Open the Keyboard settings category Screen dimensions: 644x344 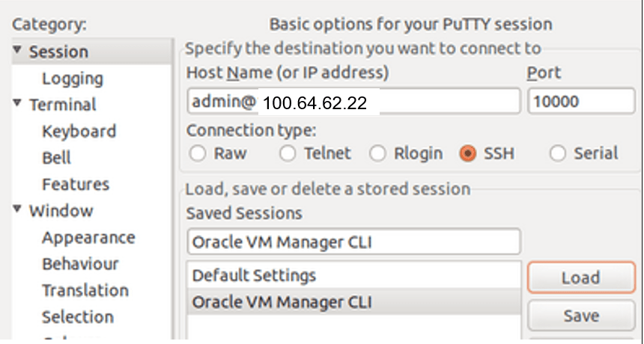coord(79,132)
